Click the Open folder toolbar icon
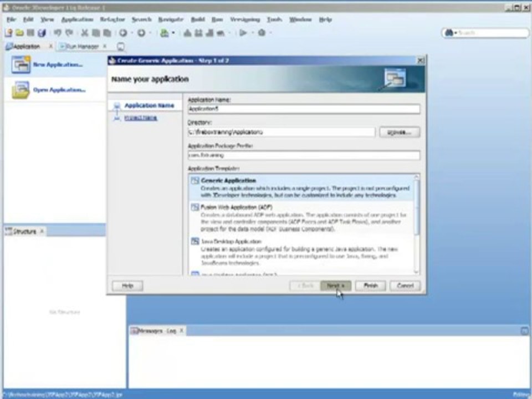 [20, 33]
